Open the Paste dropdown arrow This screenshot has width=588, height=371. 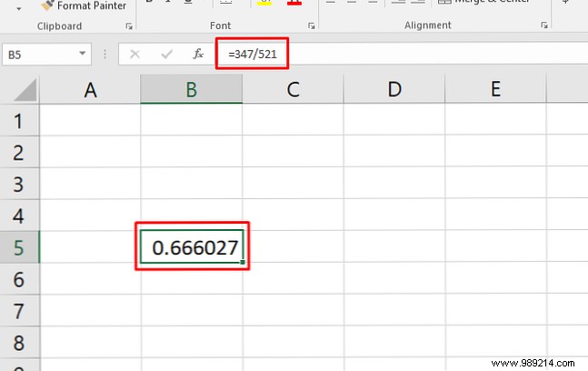(19, 8)
